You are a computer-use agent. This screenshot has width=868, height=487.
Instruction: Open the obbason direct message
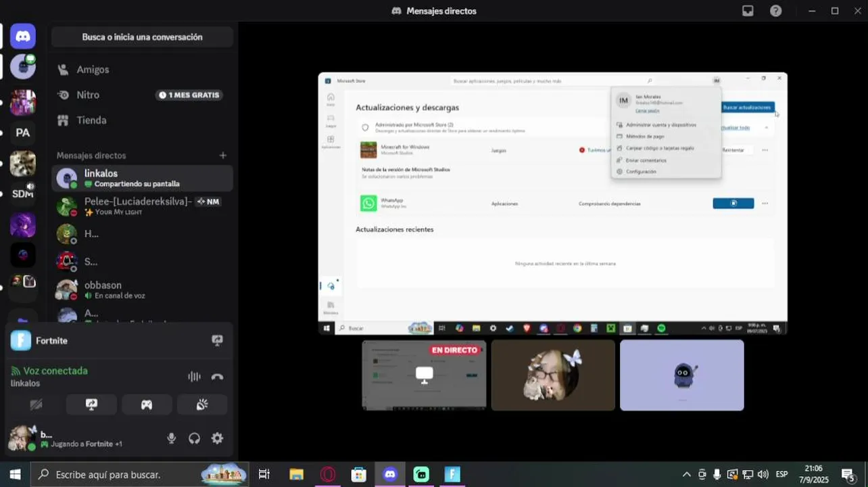pos(142,290)
